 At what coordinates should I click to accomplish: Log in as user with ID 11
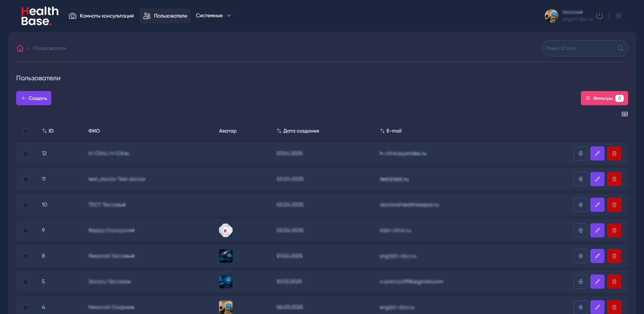pyautogui.click(x=581, y=179)
